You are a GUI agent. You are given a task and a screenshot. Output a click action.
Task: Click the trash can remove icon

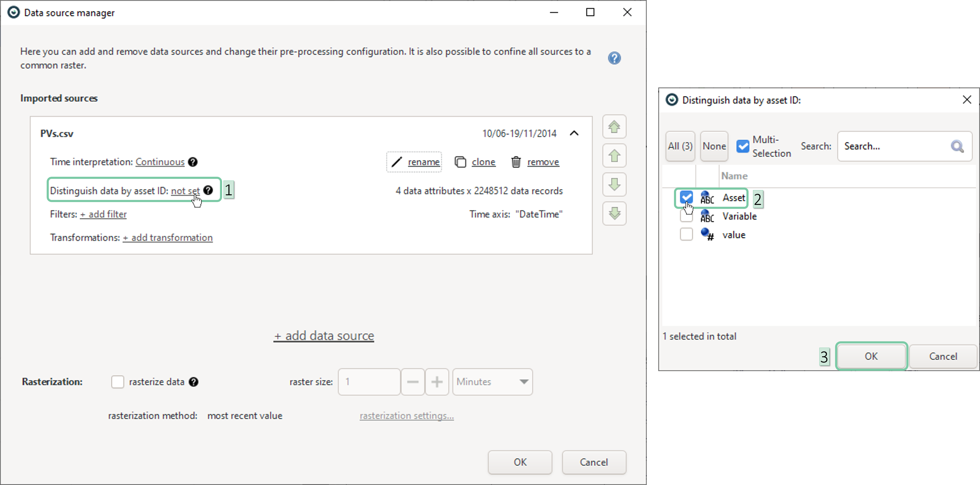[x=516, y=162]
